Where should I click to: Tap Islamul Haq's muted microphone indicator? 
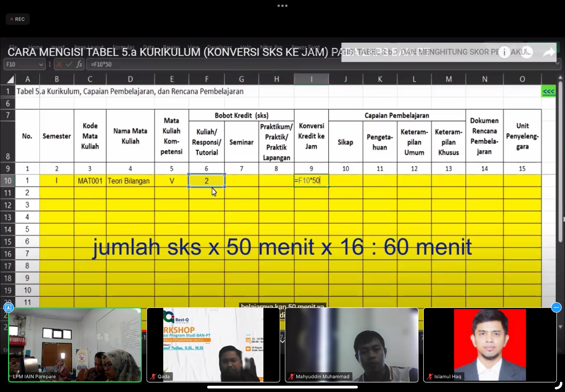pos(430,376)
